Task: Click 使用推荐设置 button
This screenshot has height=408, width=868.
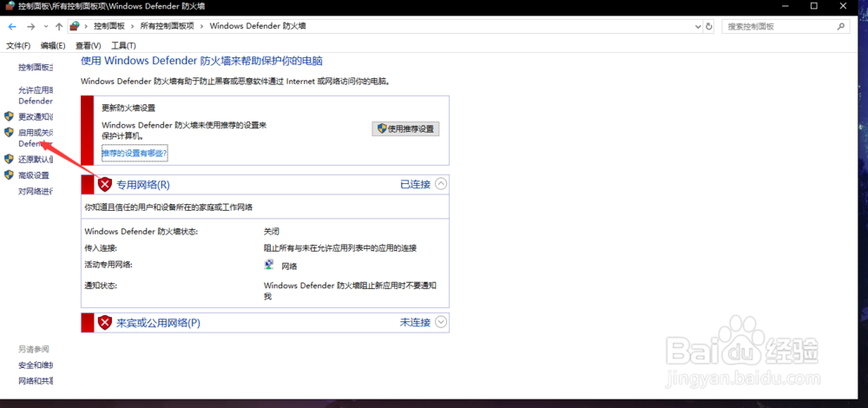Action: pyautogui.click(x=405, y=128)
